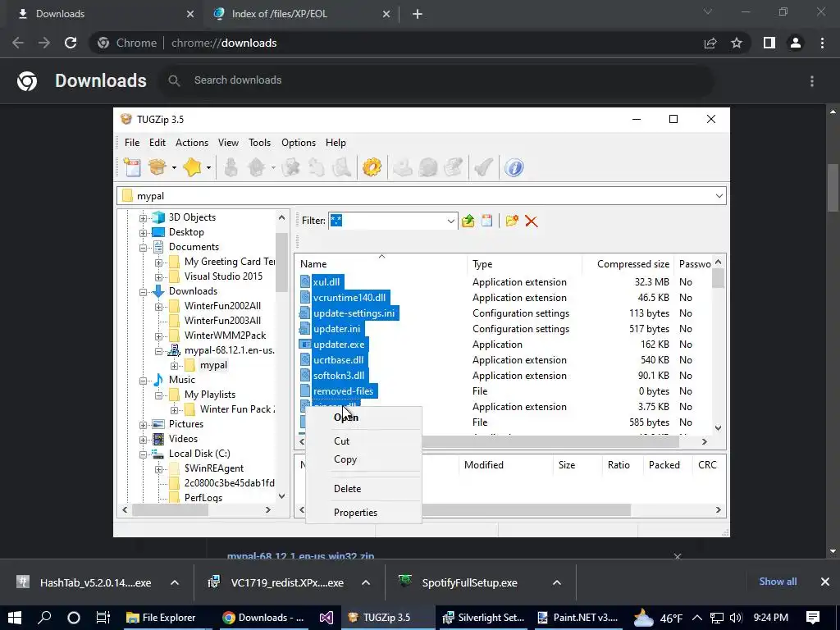Expand the 3D Objects tree node

(143, 218)
